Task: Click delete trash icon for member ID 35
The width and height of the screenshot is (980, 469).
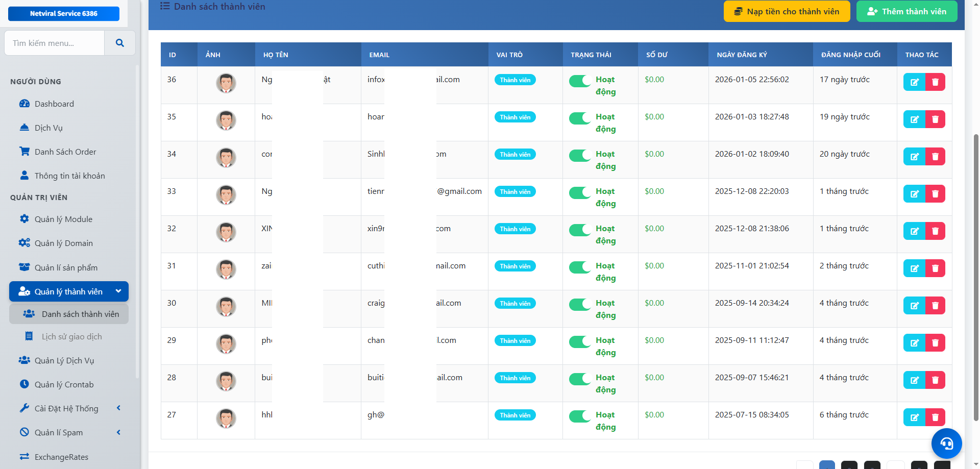Action: point(935,119)
